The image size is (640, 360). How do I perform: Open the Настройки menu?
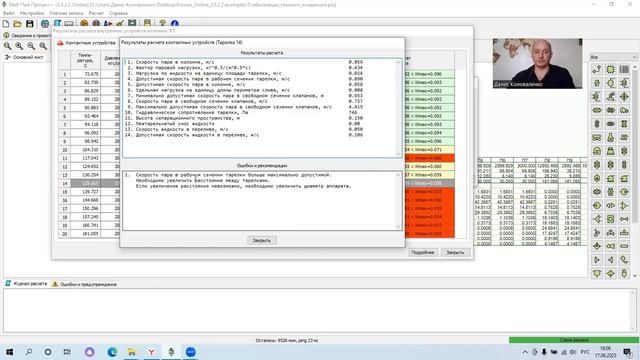[x=32, y=13]
